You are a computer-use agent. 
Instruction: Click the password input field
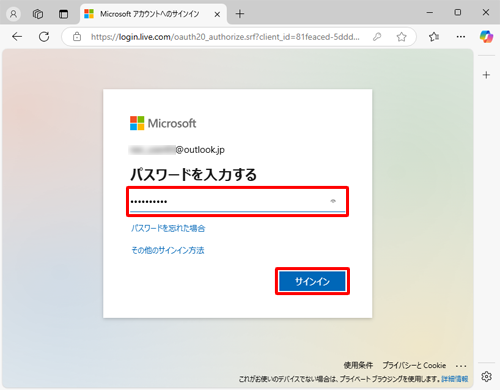pos(237,201)
